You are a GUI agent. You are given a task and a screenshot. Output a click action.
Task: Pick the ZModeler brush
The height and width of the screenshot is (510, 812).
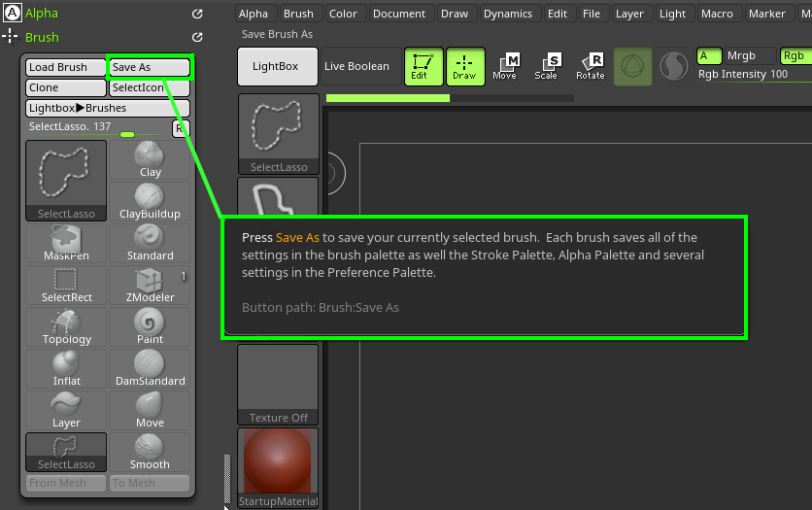coord(150,286)
